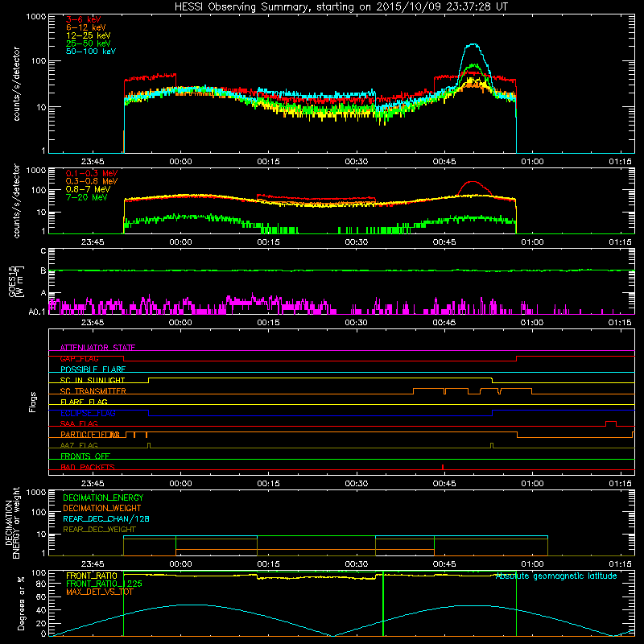
Task: Select the DECIMATION_ENERGY legend label
Action: [x=103, y=497]
